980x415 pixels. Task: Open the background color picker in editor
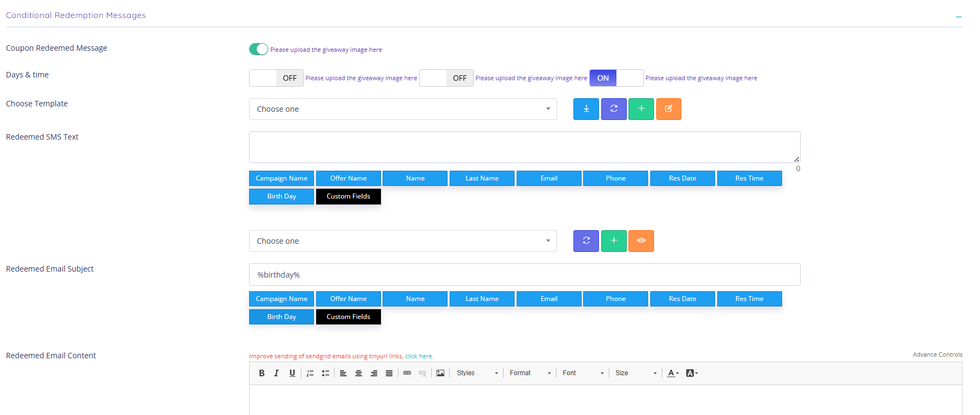(692, 373)
